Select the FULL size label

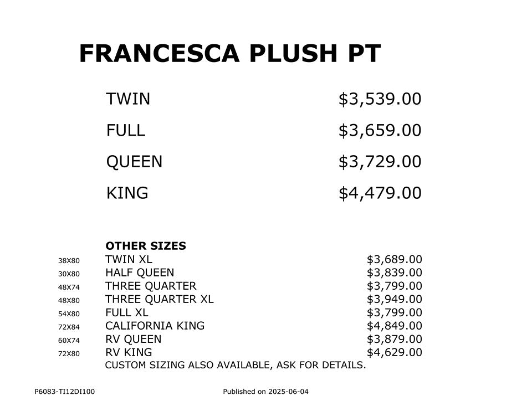125,131
